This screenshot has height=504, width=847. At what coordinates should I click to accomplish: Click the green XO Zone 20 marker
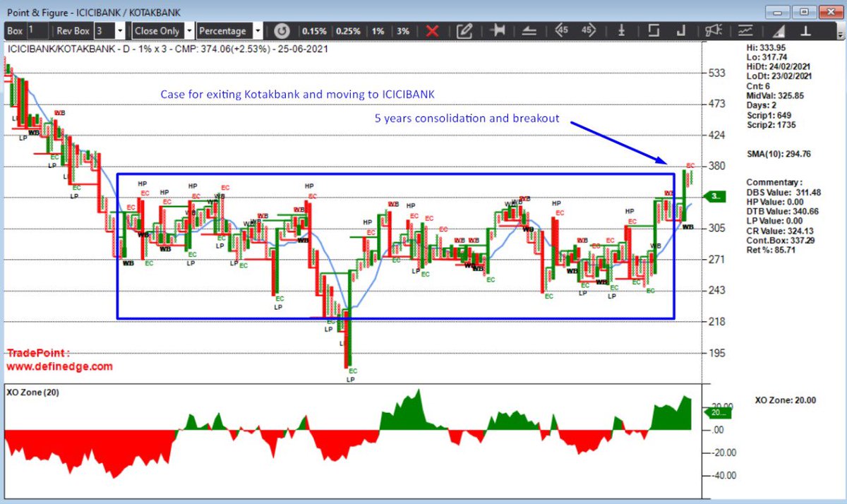[719, 413]
